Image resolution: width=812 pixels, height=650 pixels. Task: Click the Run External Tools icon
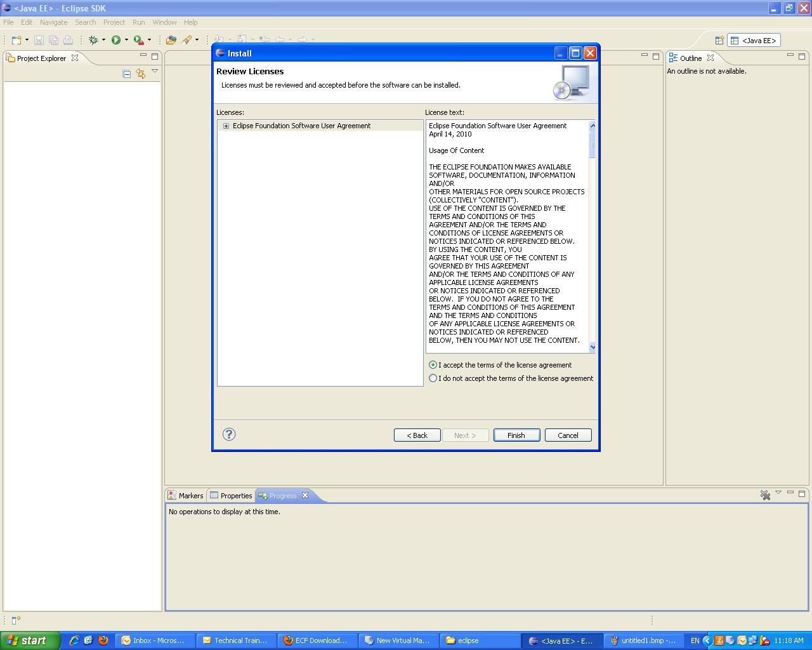[138, 40]
